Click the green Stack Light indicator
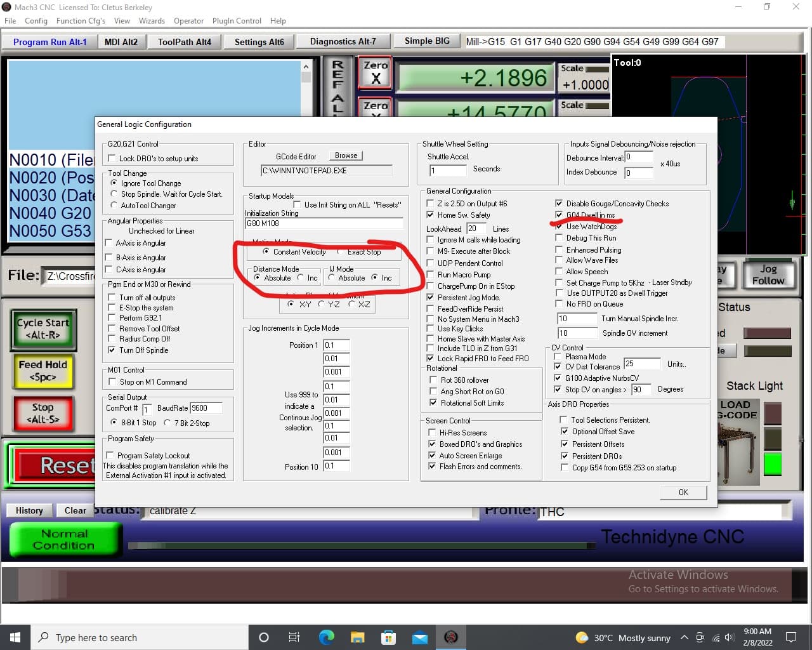Image resolution: width=812 pixels, height=650 pixels. 772,464
